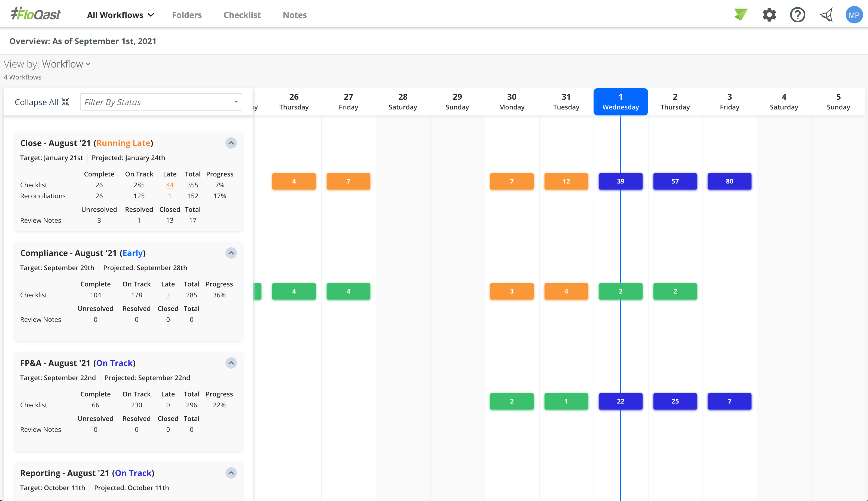
Task: Select the Thursday 26 date header
Action: [294, 102]
